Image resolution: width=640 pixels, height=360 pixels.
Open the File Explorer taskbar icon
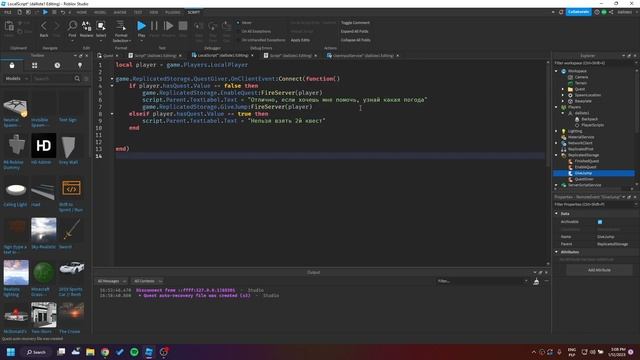[90, 352]
